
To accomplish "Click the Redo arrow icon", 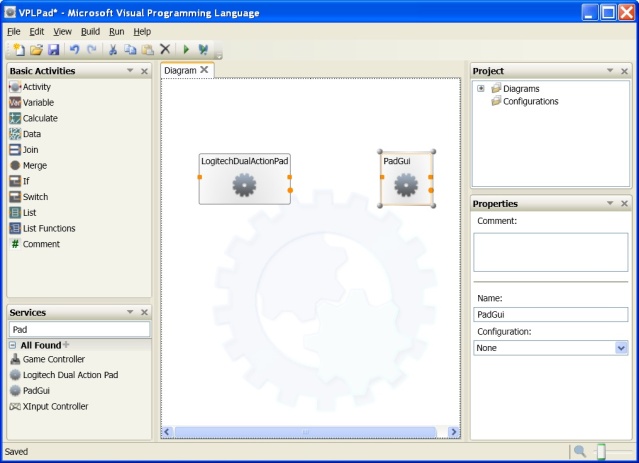I will click(92, 49).
